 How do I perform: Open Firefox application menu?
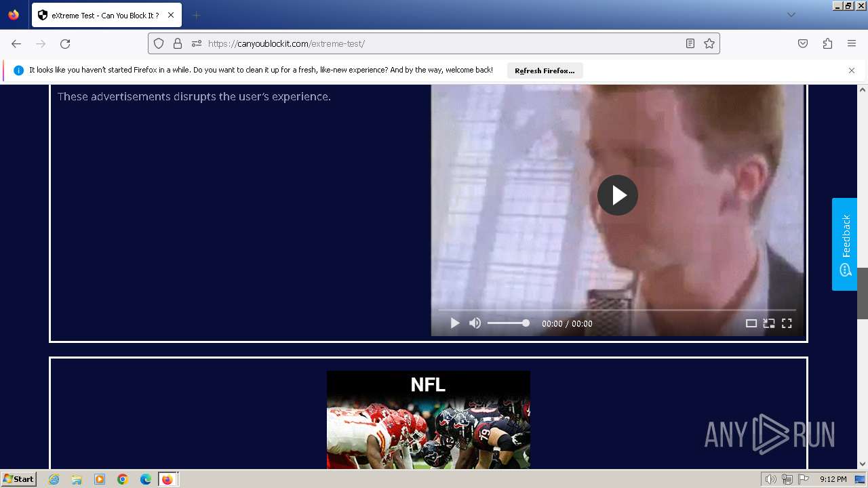coord(852,43)
